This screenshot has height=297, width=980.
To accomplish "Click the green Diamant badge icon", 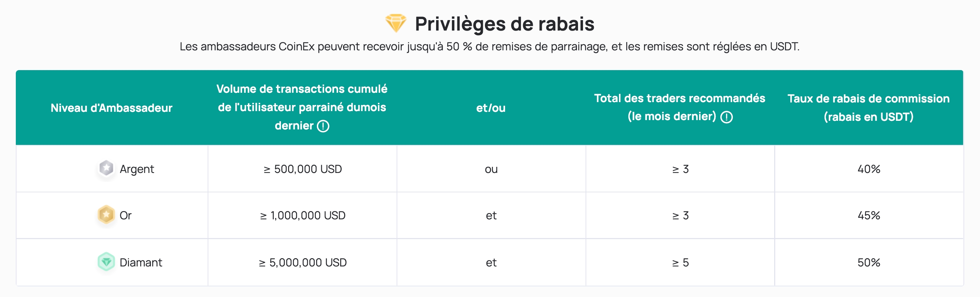I will pos(106,262).
